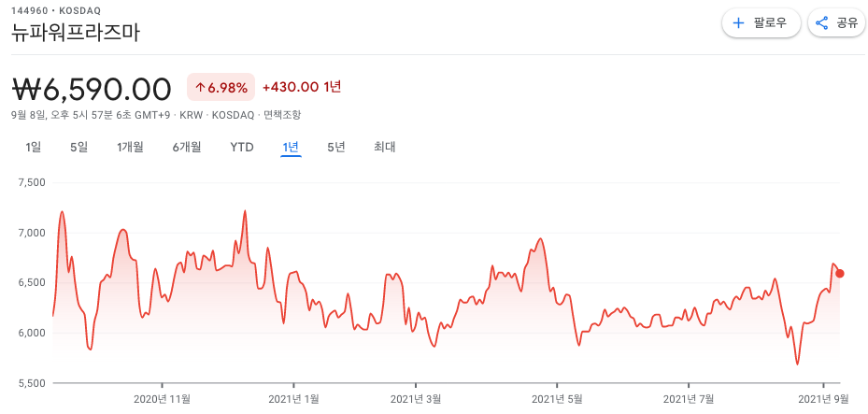Click the 팔로우 follow button
Screen dimensions: 868x414
coord(761,23)
